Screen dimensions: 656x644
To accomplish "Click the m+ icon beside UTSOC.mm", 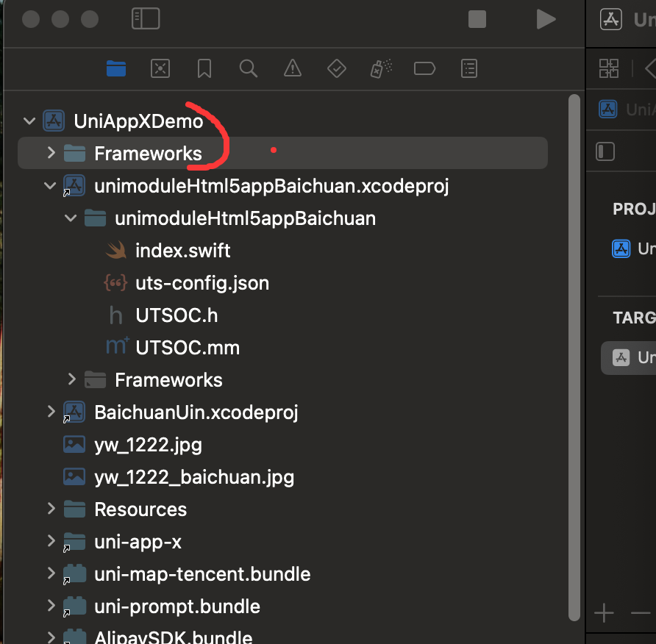I will point(117,347).
